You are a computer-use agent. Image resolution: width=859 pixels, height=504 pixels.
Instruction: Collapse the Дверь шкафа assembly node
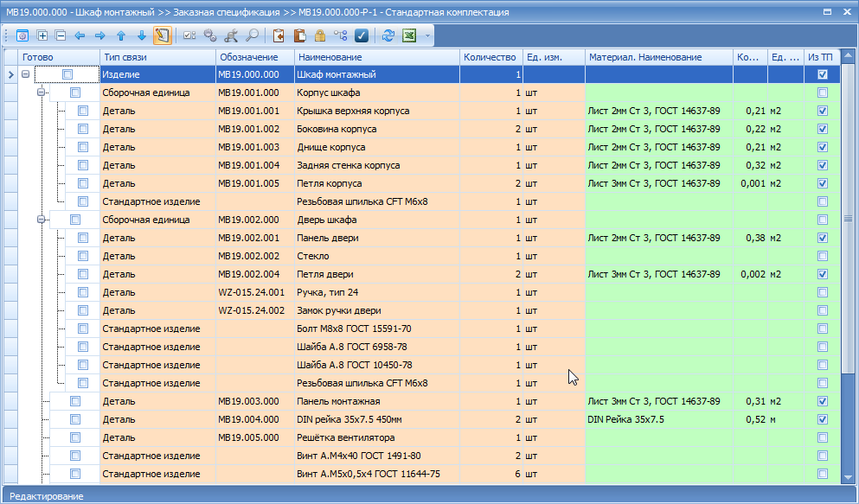pos(41,220)
